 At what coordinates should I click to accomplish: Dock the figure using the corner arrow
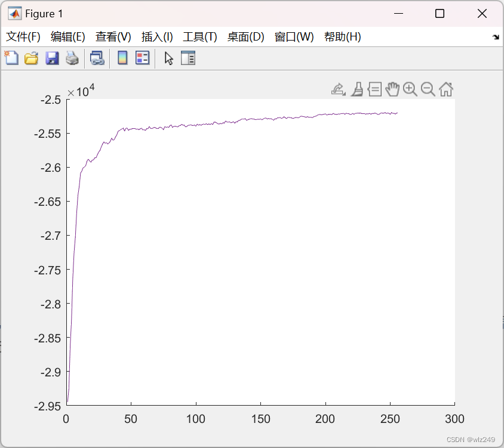click(x=496, y=37)
